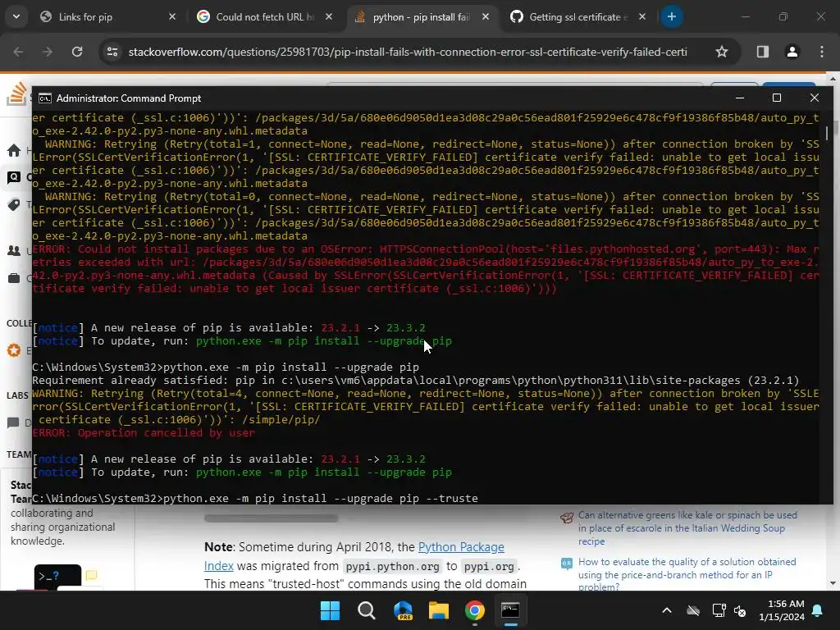Open Chrome three-dot menu
The image size is (840, 630).
point(821,52)
